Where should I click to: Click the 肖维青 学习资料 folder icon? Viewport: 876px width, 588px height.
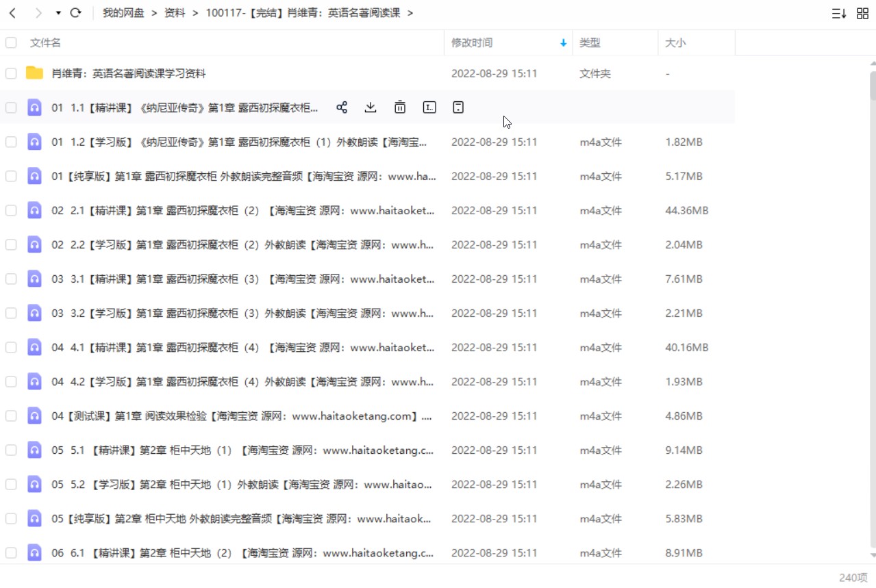[34, 73]
